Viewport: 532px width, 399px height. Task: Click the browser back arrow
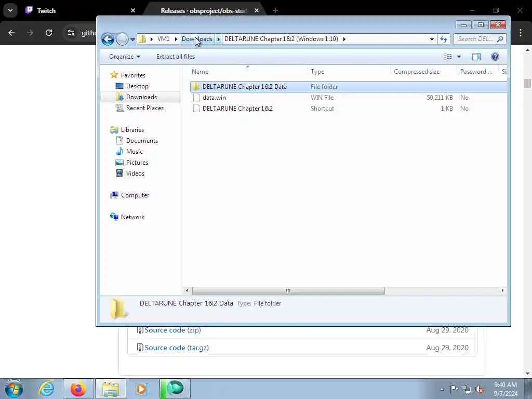11,33
